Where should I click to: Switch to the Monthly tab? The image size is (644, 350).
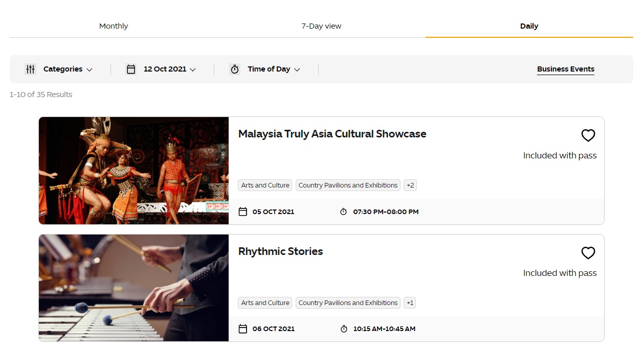[x=114, y=26]
